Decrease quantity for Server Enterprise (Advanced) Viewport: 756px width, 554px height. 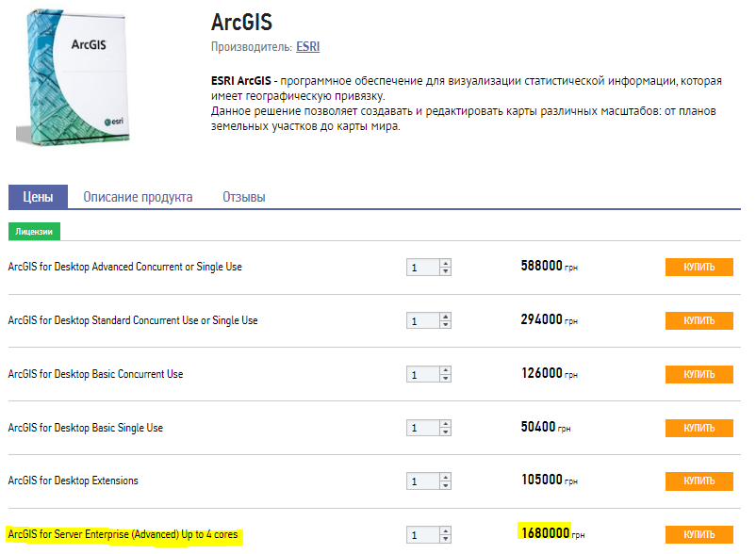tap(446, 539)
